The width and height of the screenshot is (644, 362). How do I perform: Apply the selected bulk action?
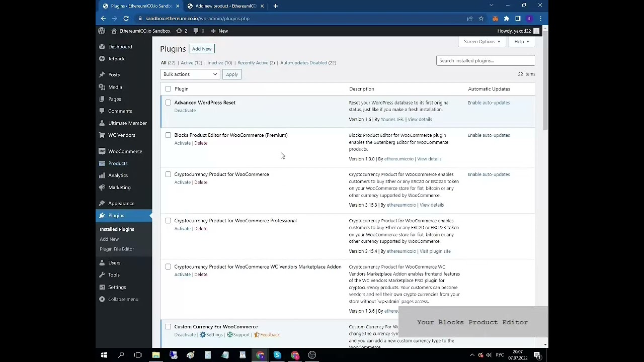point(232,74)
